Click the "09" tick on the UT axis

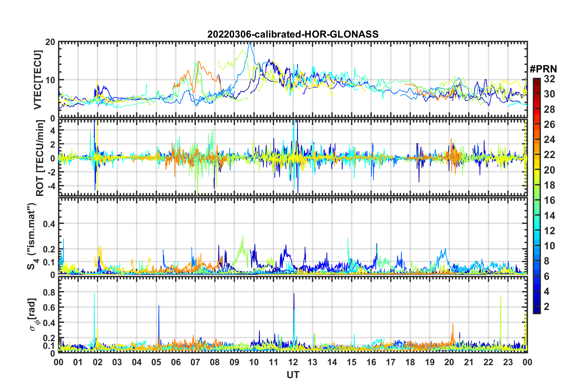(x=234, y=362)
